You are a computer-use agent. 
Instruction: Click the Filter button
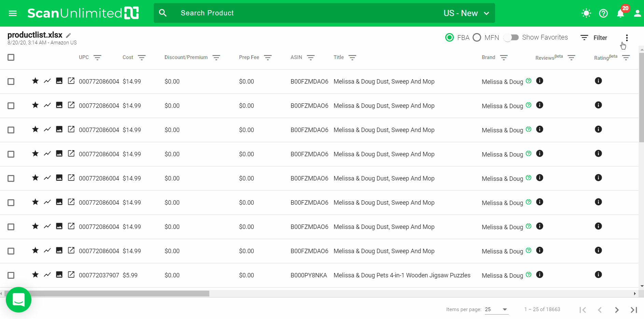coord(594,38)
